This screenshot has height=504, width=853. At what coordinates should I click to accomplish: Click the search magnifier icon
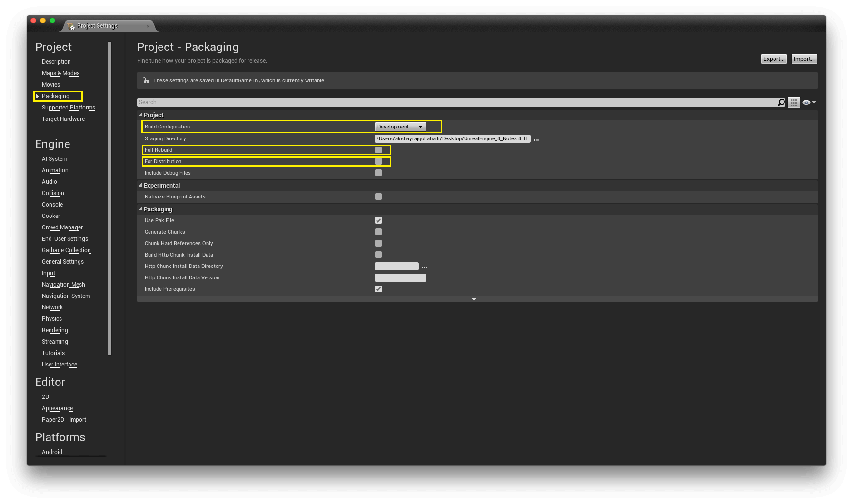(781, 102)
